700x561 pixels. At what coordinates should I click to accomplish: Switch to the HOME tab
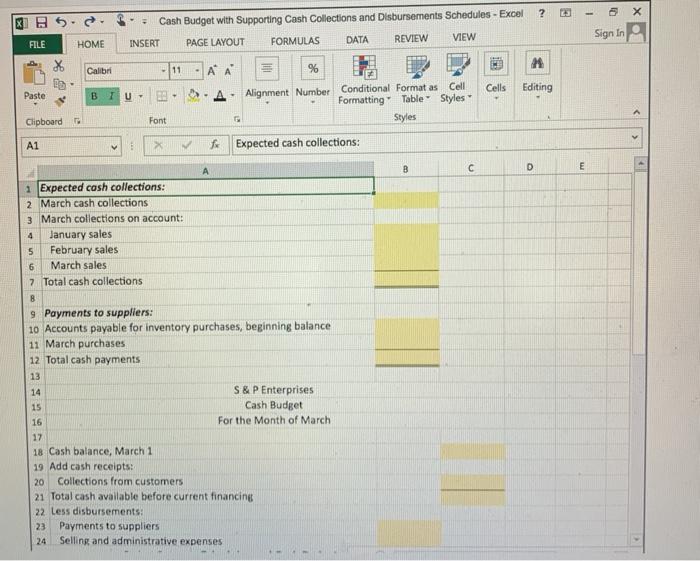tap(91, 44)
